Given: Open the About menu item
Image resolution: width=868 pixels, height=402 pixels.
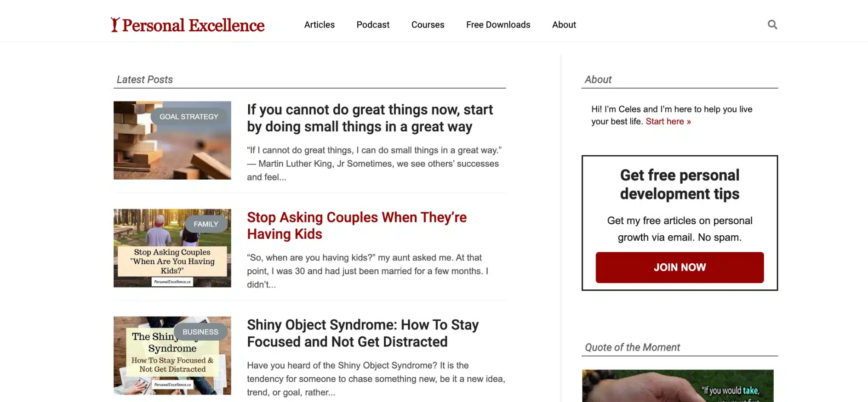Looking at the screenshot, I should click(564, 25).
